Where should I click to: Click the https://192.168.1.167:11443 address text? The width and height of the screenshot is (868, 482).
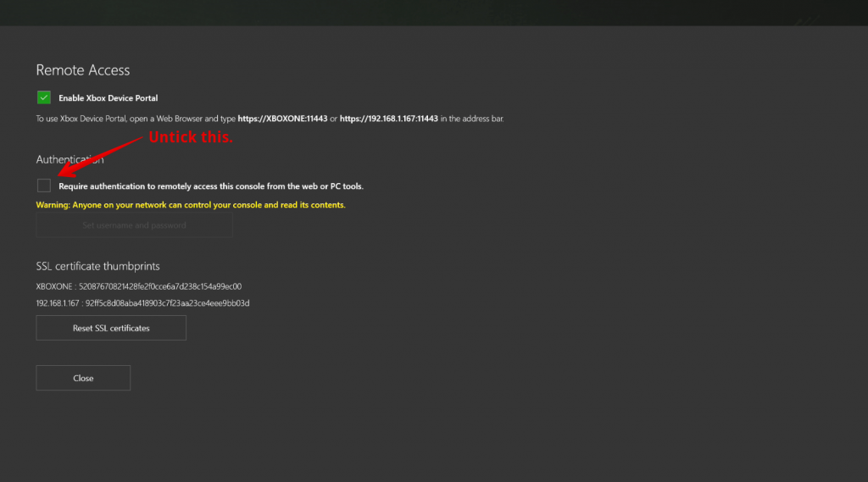click(x=388, y=119)
